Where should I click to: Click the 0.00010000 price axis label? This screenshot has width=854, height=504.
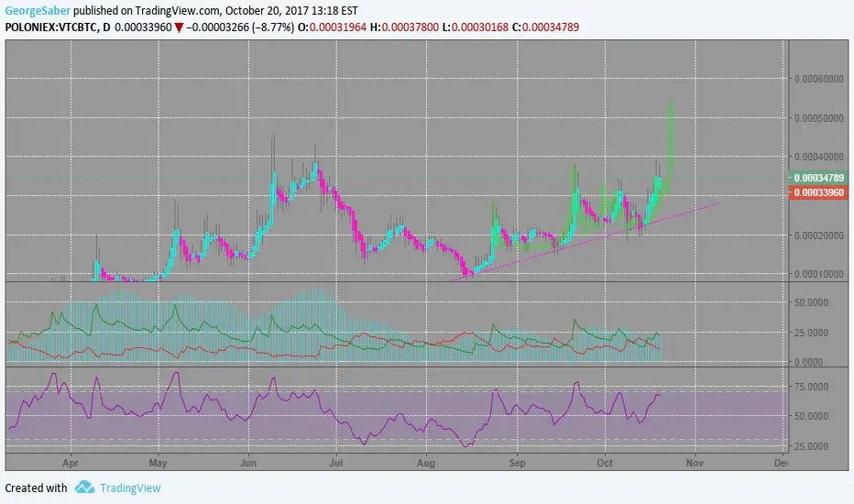pos(818,274)
